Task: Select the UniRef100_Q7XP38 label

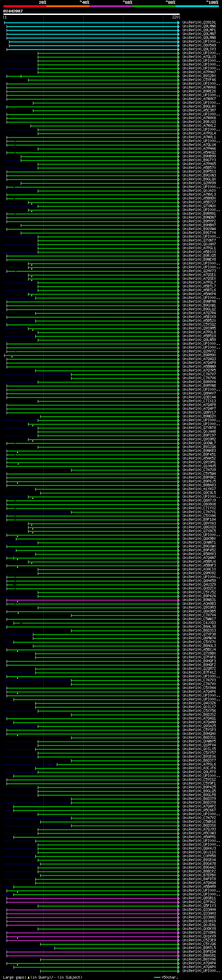Action: [199, 634]
